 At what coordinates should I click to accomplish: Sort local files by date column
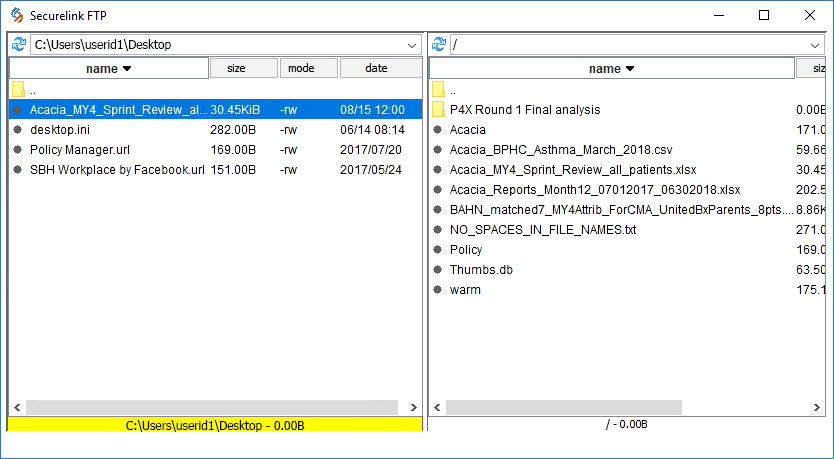[379, 69]
